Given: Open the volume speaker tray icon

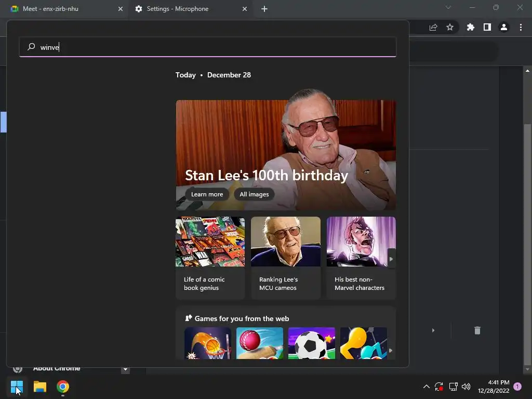Looking at the screenshot, I should click(466, 387).
